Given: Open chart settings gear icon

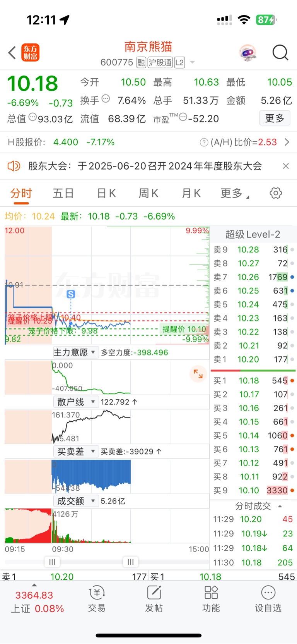Looking at the screenshot, I should click(276, 193).
